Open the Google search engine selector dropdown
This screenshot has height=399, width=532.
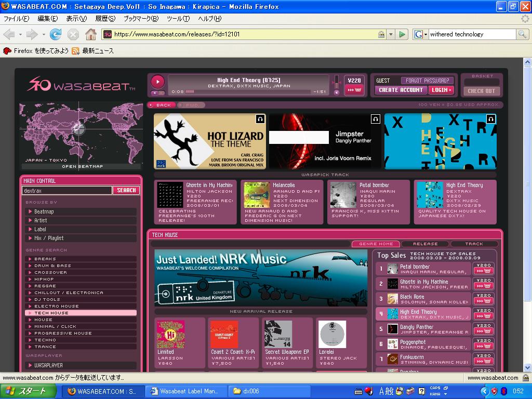tap(421, 34)
